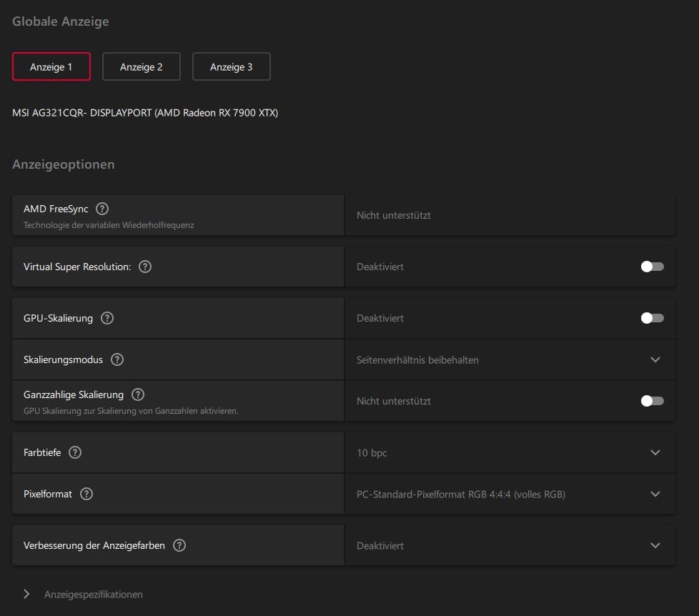699x616 pixels.
Task: Click 'Technologie der variablen Wiederholfrequenz' description
Action: 109,225
